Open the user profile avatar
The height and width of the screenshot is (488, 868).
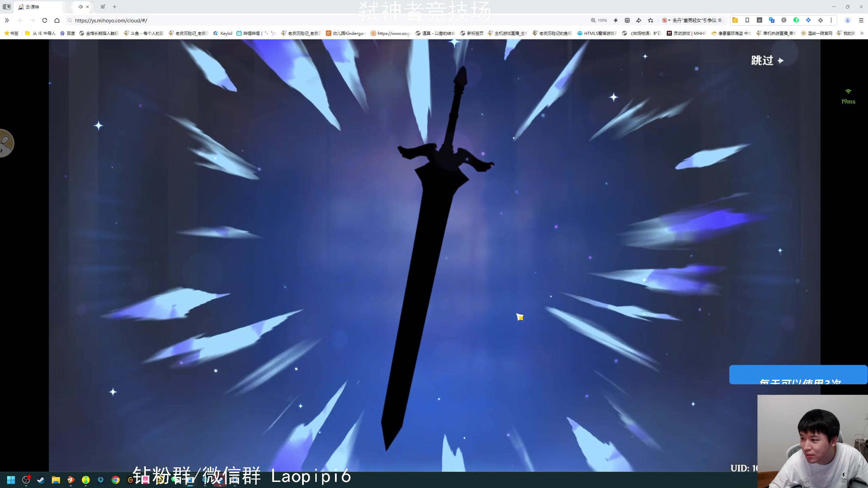(848, 20)
